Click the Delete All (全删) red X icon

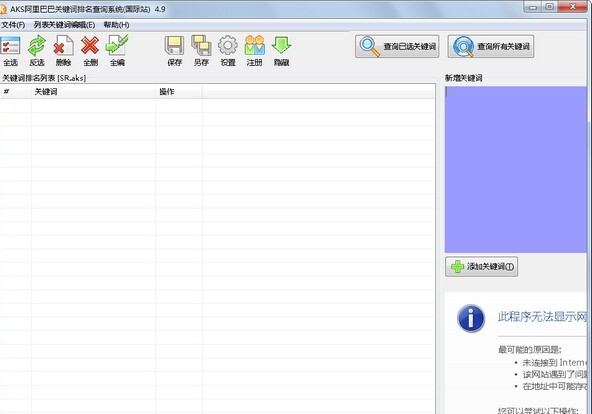coord(90,51)
